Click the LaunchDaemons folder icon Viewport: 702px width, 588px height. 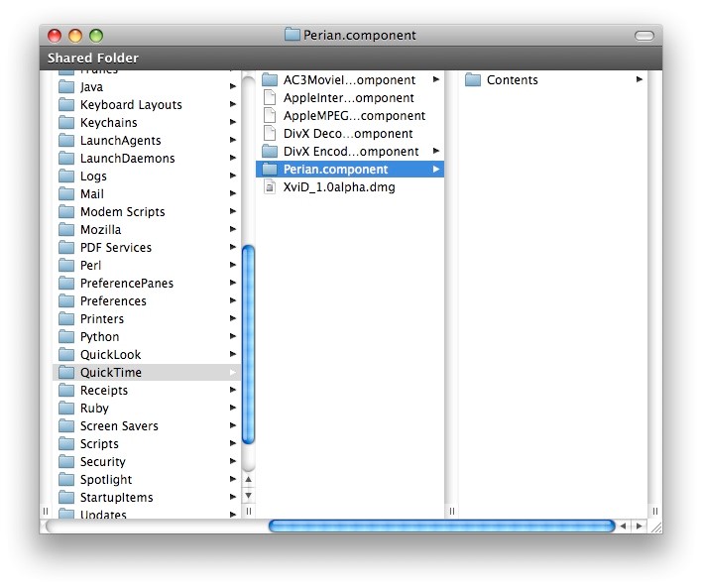66,158
